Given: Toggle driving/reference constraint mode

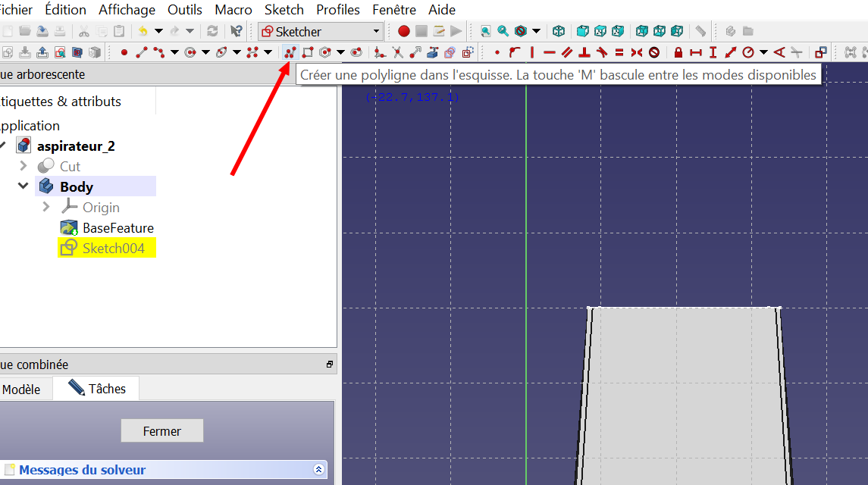Looking at the screenshot, I should point(821,52).
